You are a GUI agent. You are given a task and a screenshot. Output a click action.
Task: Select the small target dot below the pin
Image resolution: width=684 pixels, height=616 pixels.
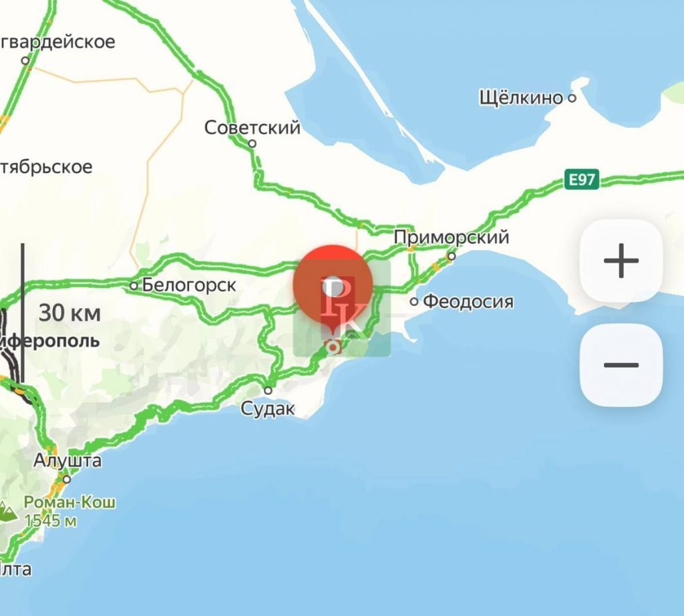click(x=334, y=347)
